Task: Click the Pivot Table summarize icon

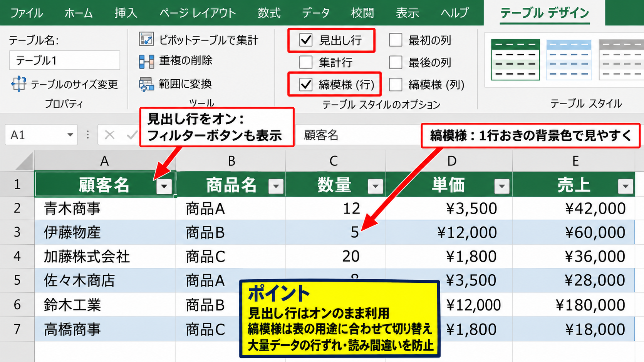Action: coord(146,40)
